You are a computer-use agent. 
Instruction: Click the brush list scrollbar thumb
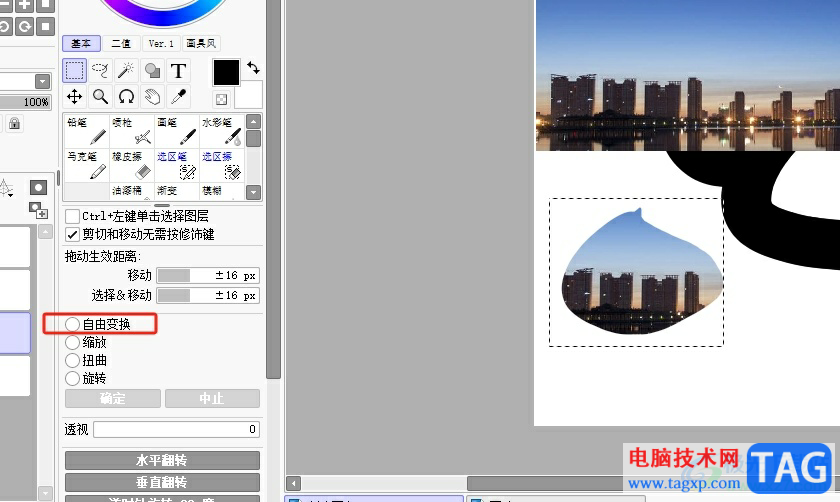[253, 138]
